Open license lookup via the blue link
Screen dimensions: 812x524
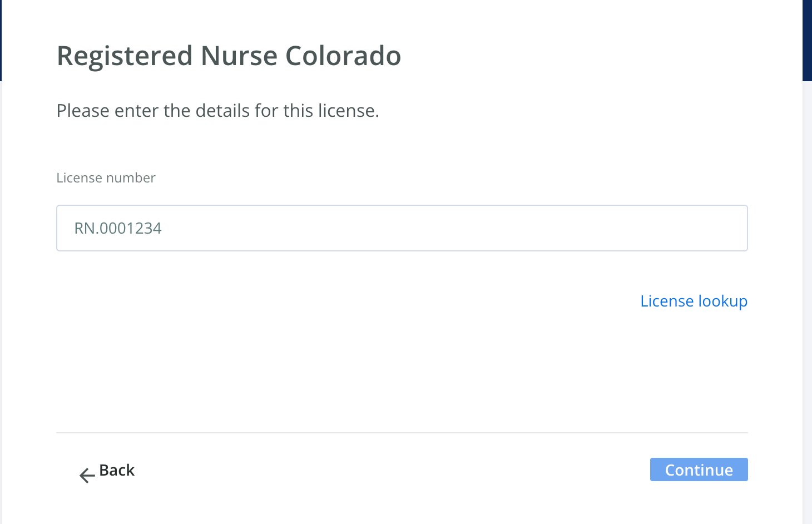tap(694, 301)
